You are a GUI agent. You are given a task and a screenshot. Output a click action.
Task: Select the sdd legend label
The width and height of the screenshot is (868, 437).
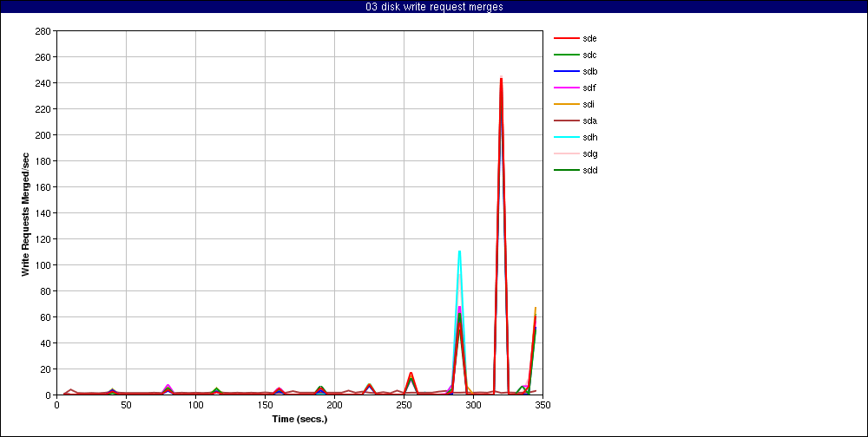click(x=589, y=170)
